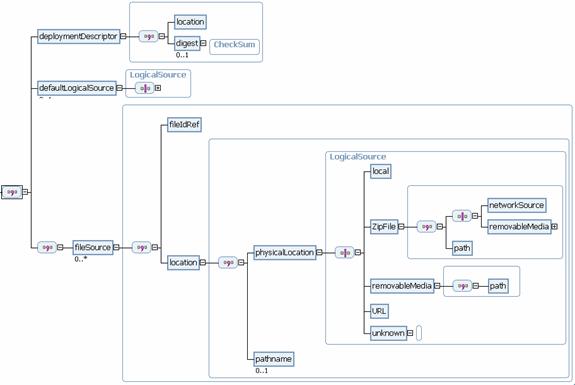Select the fileSource element box
The height and width of the screenshot is (385, 575).
point(93,248)
